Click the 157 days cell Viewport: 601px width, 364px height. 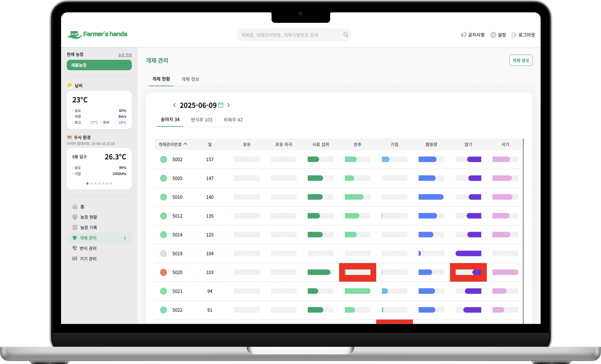tap(210, 159)
